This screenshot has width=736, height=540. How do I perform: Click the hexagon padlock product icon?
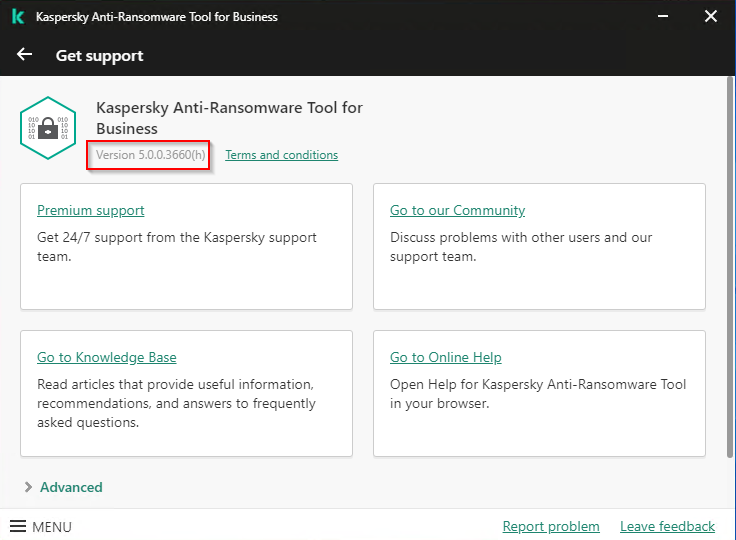pyautogui.click(x=48, y=128)
